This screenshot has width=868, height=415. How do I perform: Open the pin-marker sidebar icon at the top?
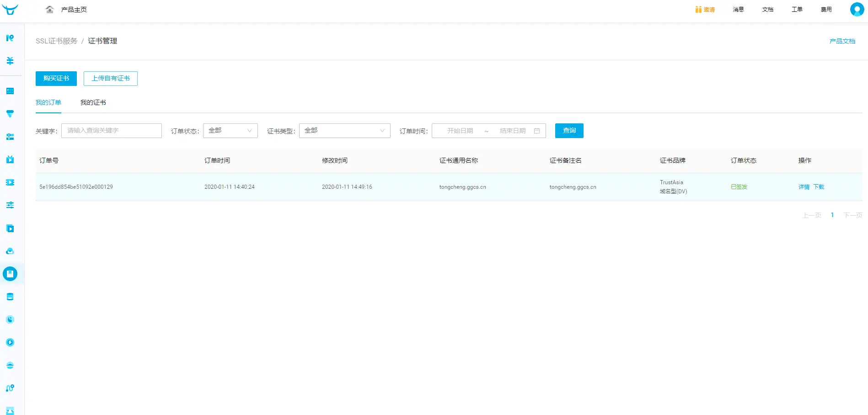click(10, 38)
